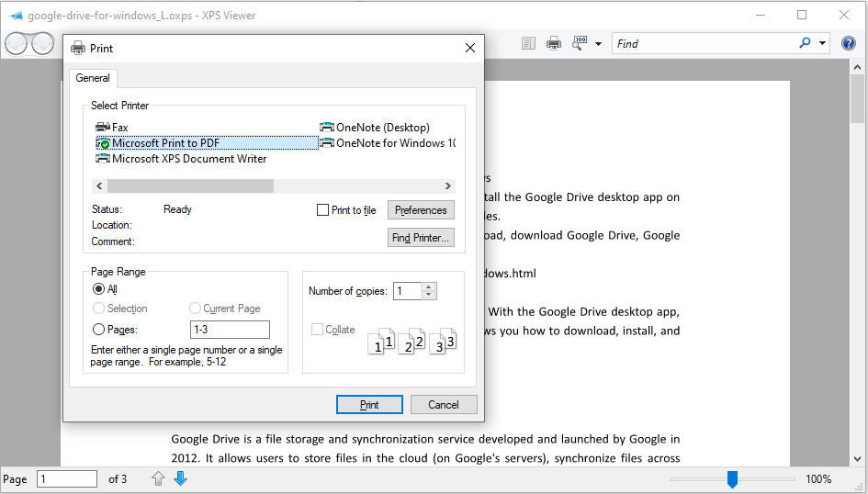
Task: Click the outline view icon in toolbar
Action: tap(529, 44)
